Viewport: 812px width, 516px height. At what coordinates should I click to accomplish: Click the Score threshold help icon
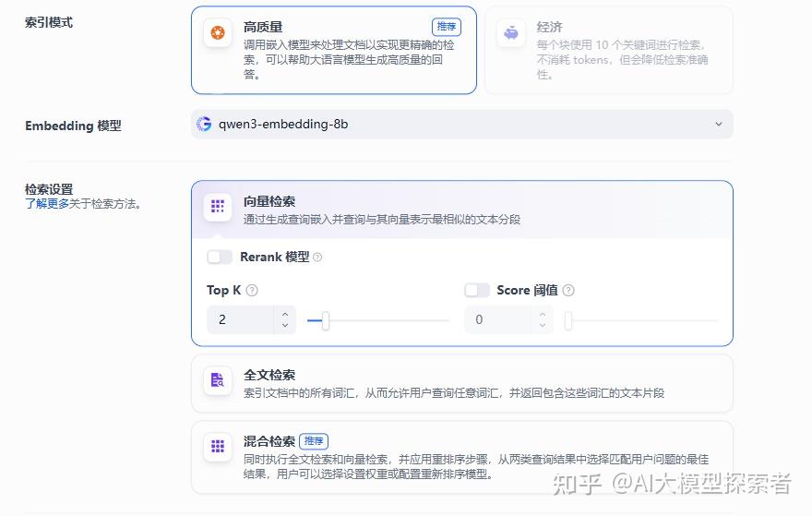(568, 290)
